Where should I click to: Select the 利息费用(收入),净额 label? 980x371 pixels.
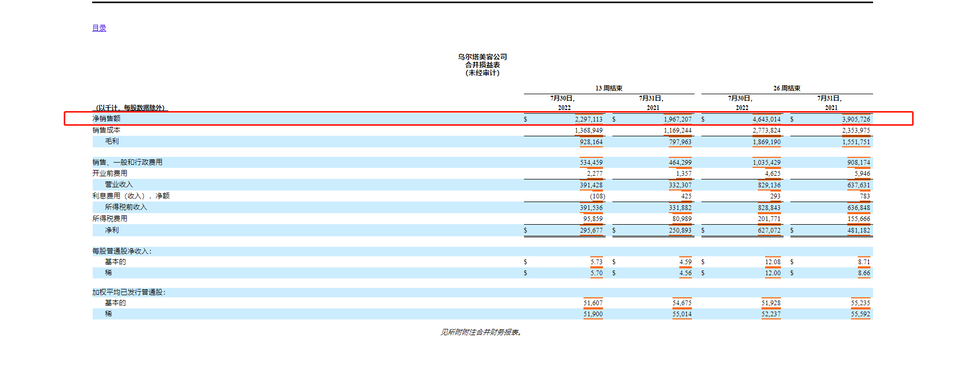[131, 196]
